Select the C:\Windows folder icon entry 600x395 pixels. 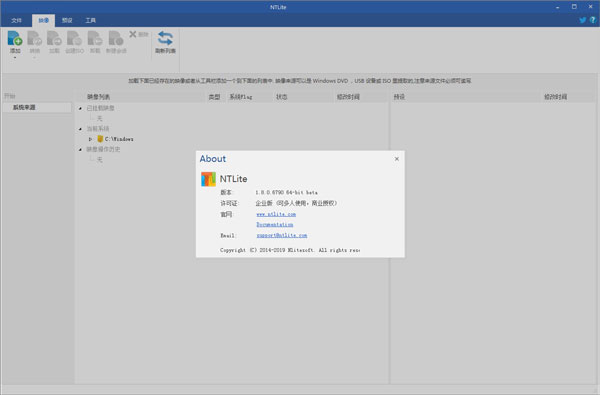pyautogui.click(x=100, y=139)
